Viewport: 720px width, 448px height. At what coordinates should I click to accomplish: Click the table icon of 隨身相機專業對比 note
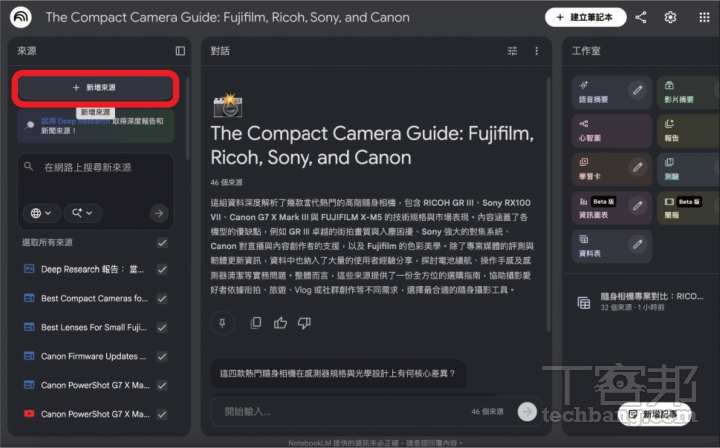(x=584, y=302)
